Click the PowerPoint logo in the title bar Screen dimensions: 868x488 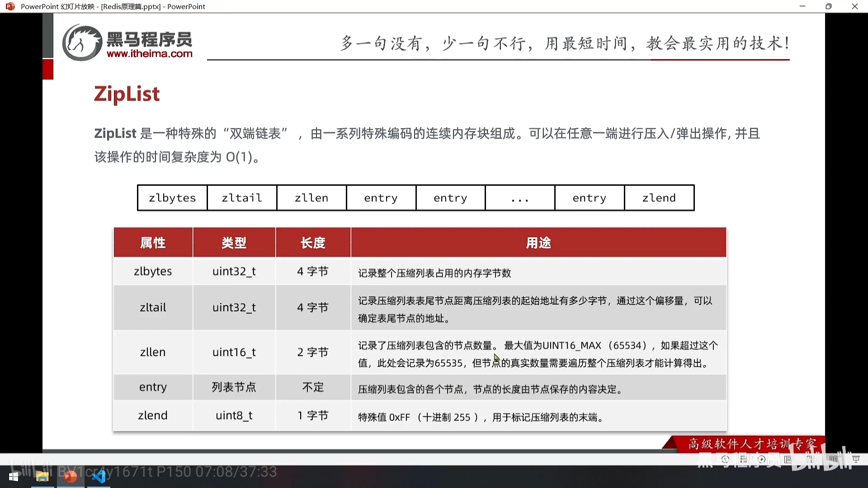click(x=10, y=6)
